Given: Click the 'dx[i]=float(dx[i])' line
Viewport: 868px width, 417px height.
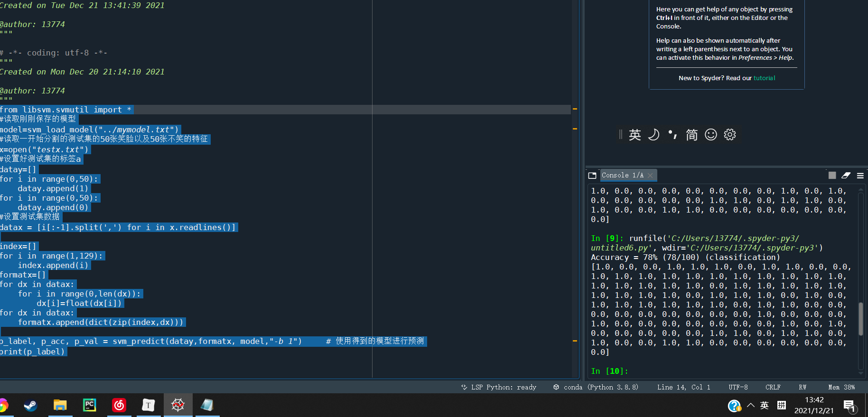Looking at the screenshot, I should (x=79, y=303).
